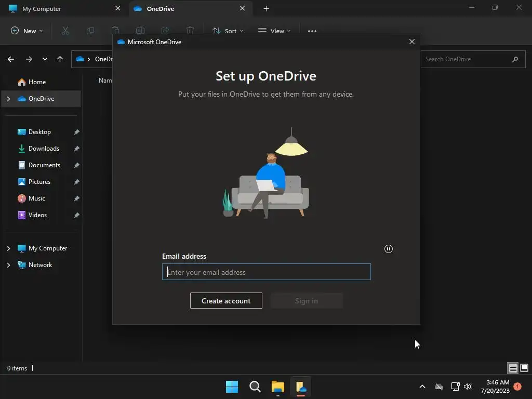The width and height of the screenshot is (532, 399).
Task: Unpin Videos using its pin icon
Action: [x=77, y=215]
